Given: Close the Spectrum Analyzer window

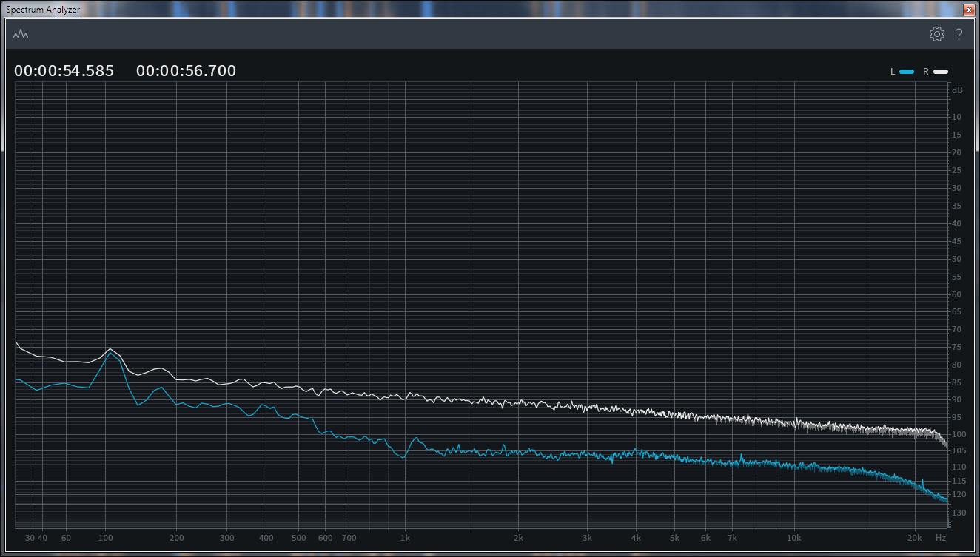Looking at the screenshot, I should click(x=968, y=10).
